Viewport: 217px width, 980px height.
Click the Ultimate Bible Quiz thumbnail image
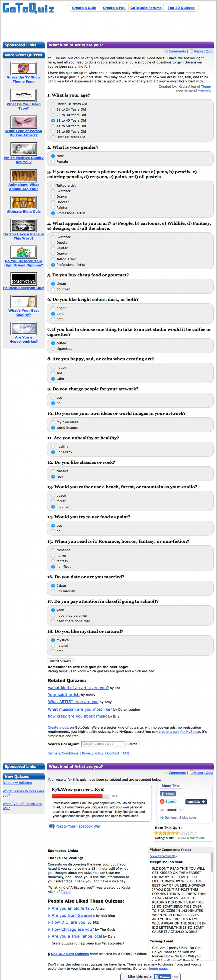24,202
